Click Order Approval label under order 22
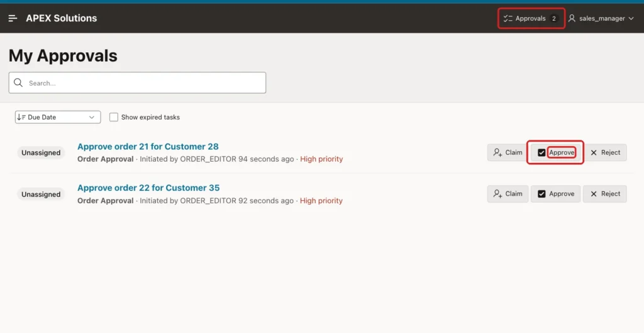This screenshot has width=644, height=333. point(105,201)
